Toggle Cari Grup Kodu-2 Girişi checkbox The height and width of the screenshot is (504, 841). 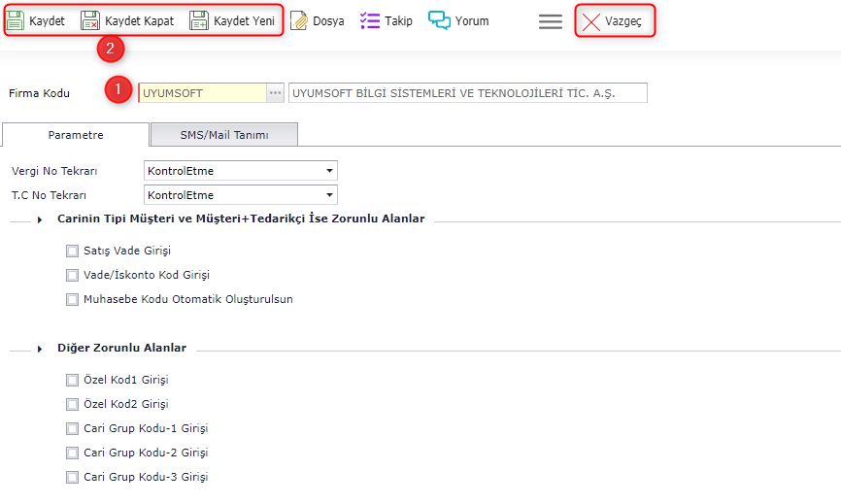click(72, 453)
